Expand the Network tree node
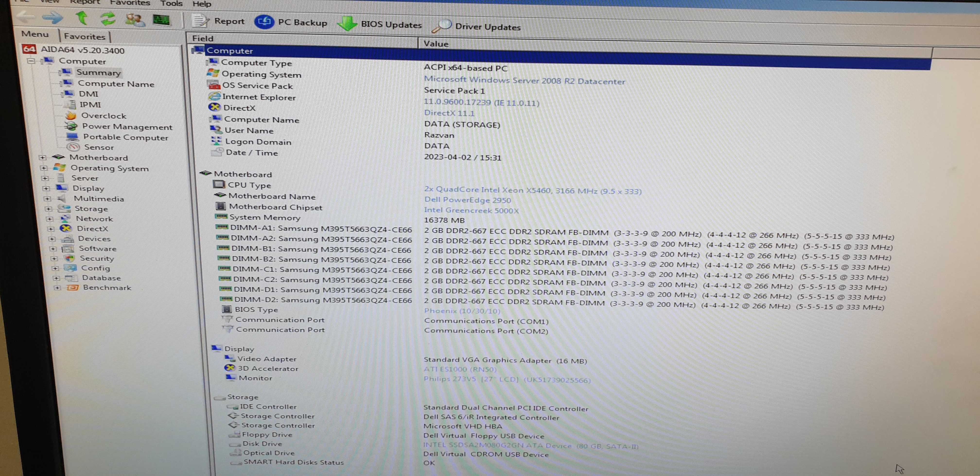The image size is (980, 476). (49, 219)
